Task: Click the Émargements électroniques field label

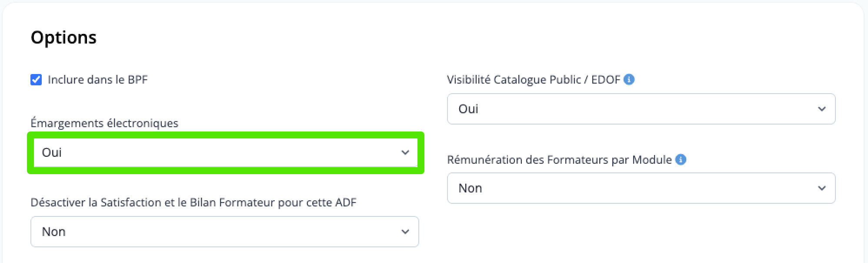Action: (x=104, y=123)
